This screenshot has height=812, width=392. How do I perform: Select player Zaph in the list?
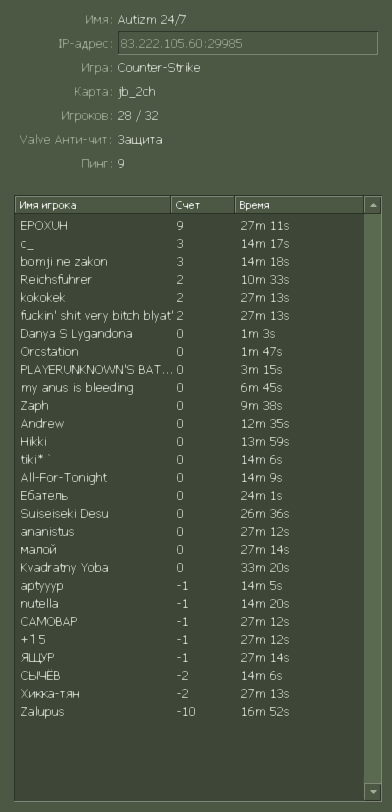(x=190, y=405)
